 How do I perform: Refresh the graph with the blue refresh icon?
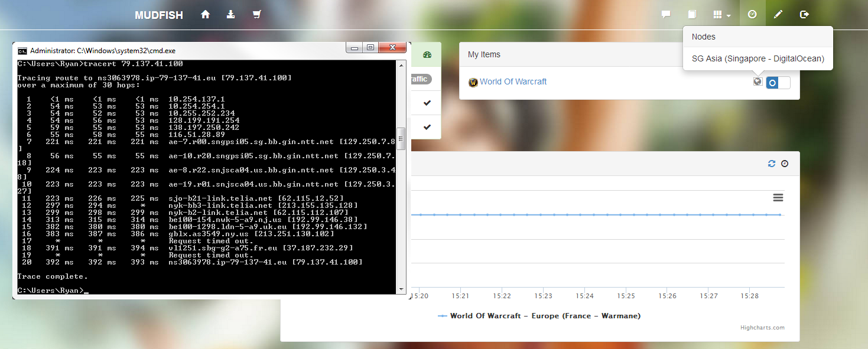point(772,164)
